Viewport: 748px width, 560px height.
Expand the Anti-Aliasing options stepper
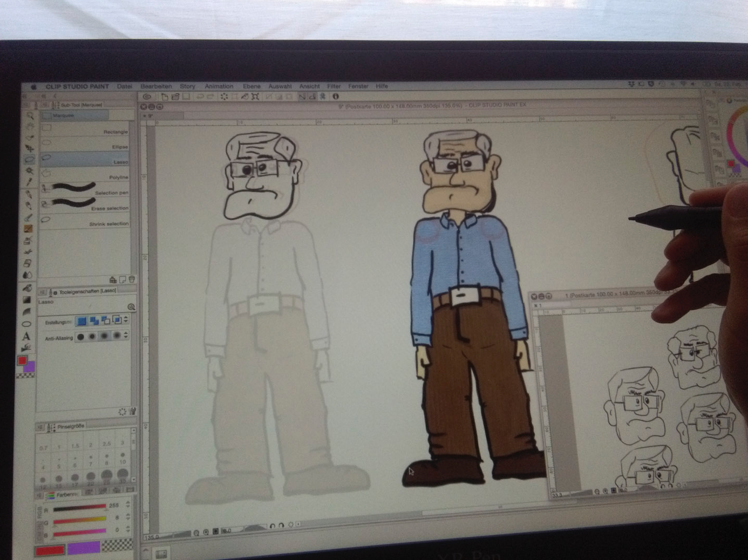[126, 336]
